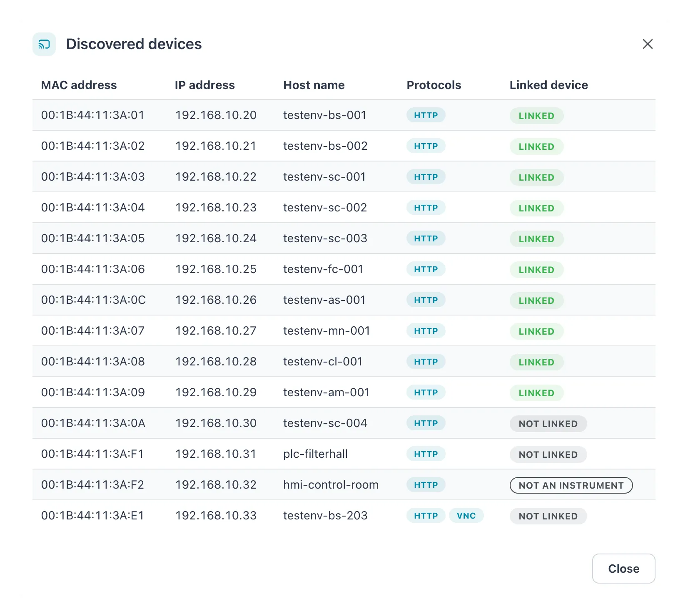Click the LINKED badge for testenv-bs-001
688x616 pixels.
tap(536, 116)
